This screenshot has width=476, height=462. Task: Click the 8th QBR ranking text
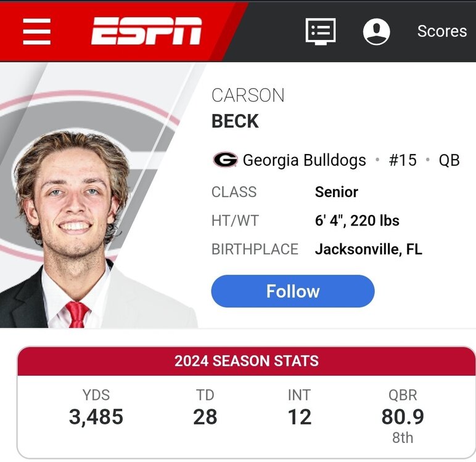(x=402, y=438)
